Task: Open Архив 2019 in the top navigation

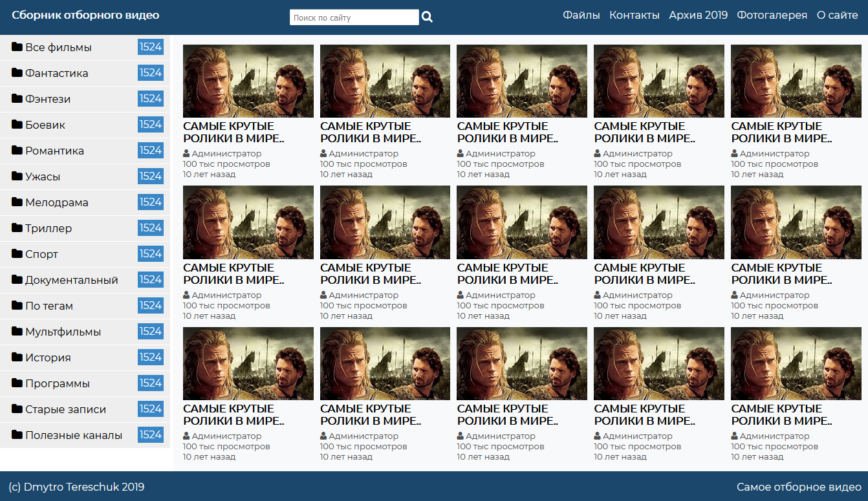Action: (x=698, y=15)
